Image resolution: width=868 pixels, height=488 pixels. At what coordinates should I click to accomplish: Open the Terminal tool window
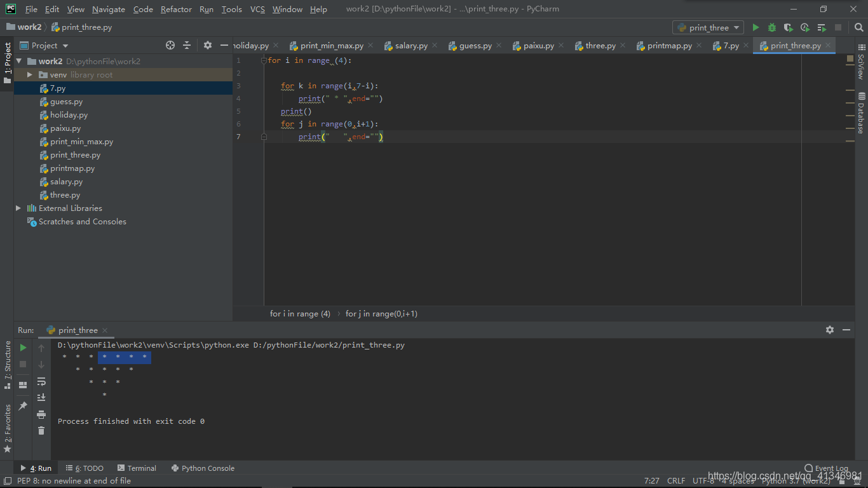136,468
